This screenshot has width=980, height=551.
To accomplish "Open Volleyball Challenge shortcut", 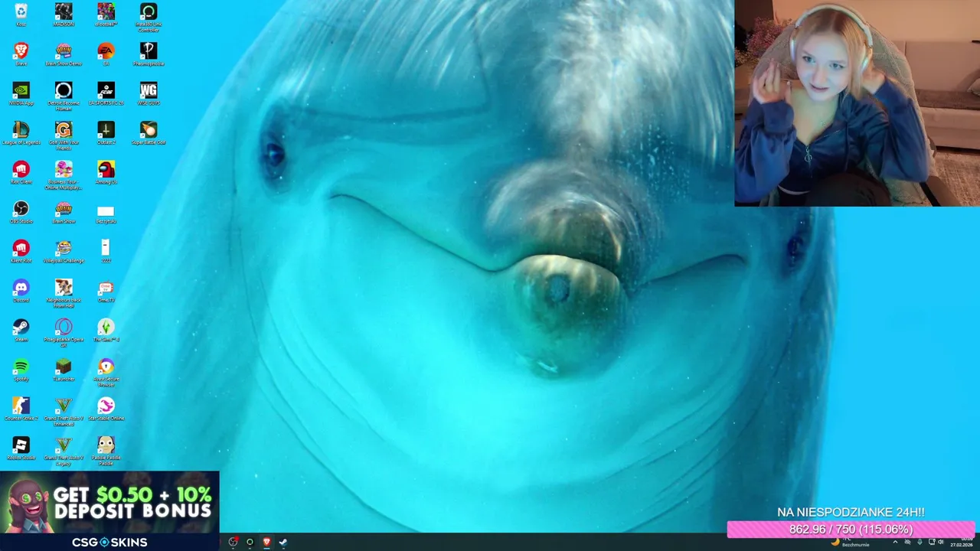I will pyautogui.click(x=64, y=252).
